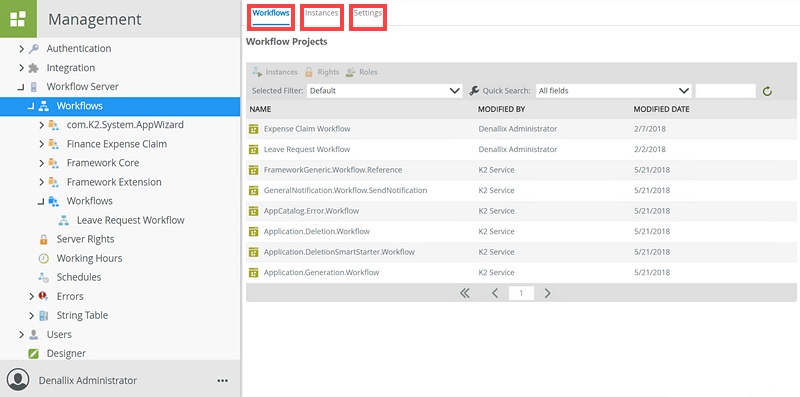800x397 pixels.
Task: Expand the Authentication tree node
Action: pos(21,49)
